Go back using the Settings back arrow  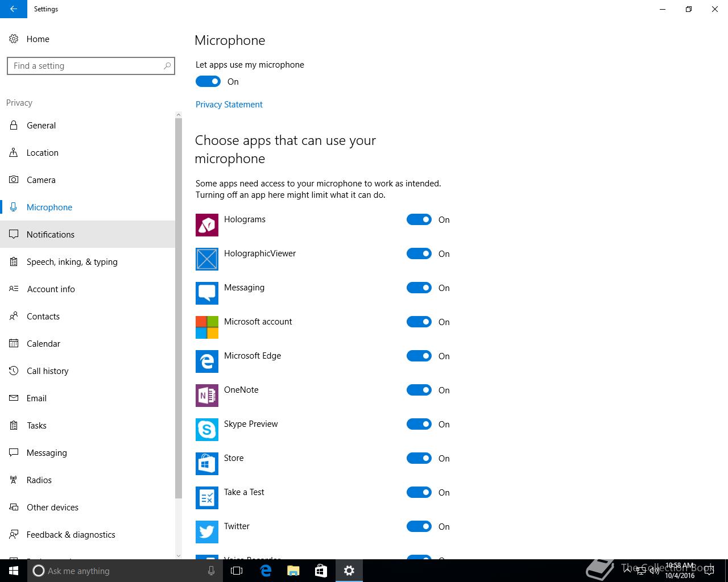(14, 9)
